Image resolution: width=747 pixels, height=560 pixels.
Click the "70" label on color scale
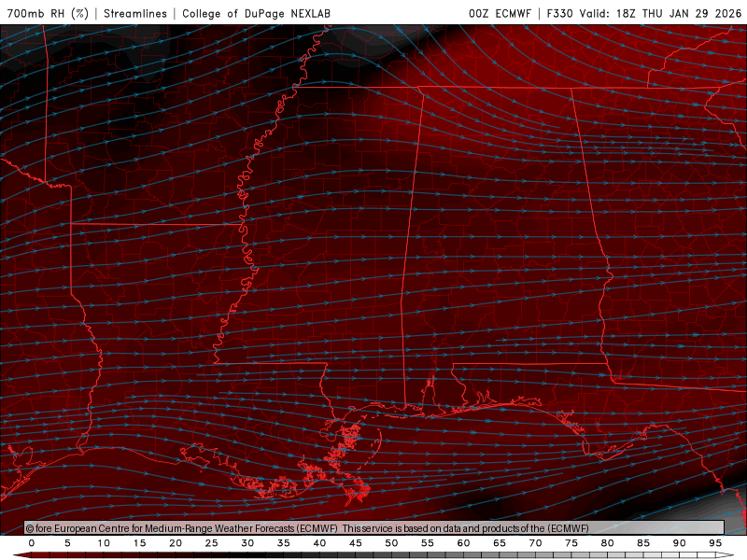(x=535, y=543)
